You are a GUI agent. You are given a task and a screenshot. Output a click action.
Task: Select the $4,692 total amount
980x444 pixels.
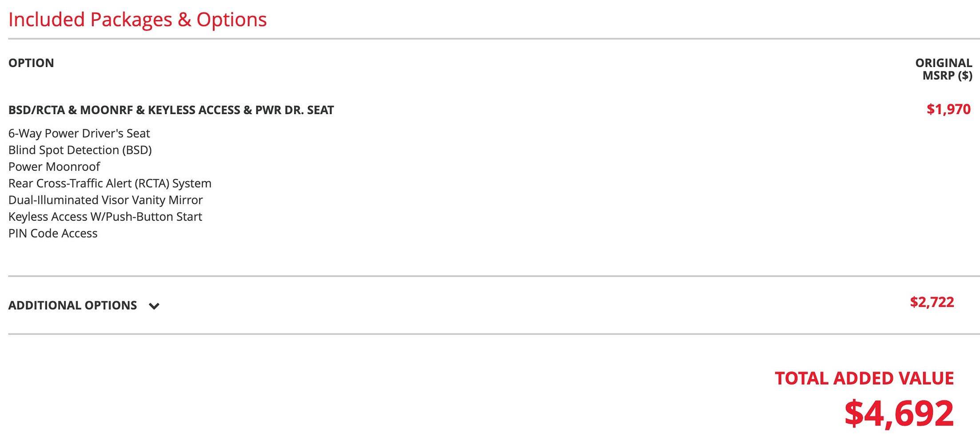899,414
